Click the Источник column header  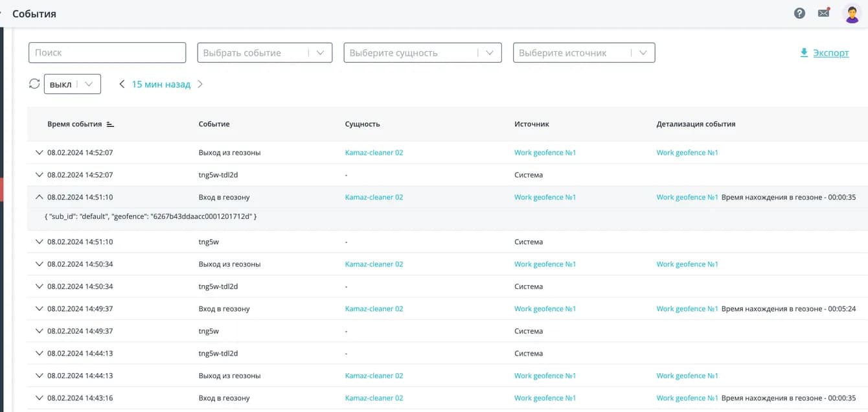tap(532, 124)
